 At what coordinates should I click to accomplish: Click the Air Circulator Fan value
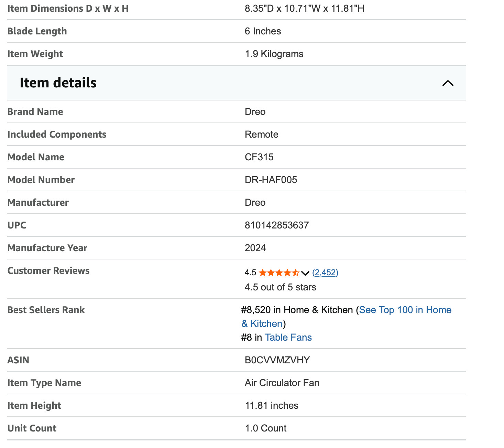pyautogui.click(x=282, y=383)
